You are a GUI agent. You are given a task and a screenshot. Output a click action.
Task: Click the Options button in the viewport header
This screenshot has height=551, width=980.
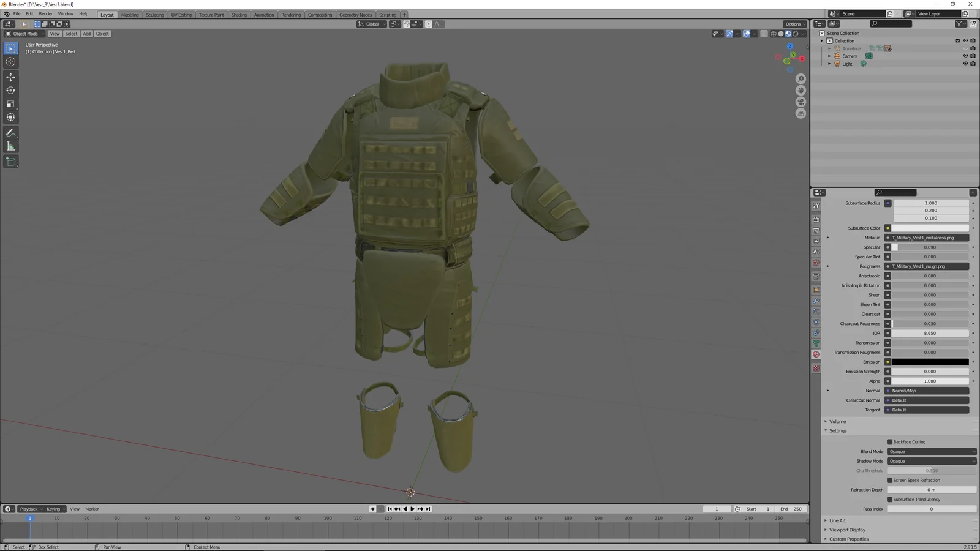(x=793, y=24)
